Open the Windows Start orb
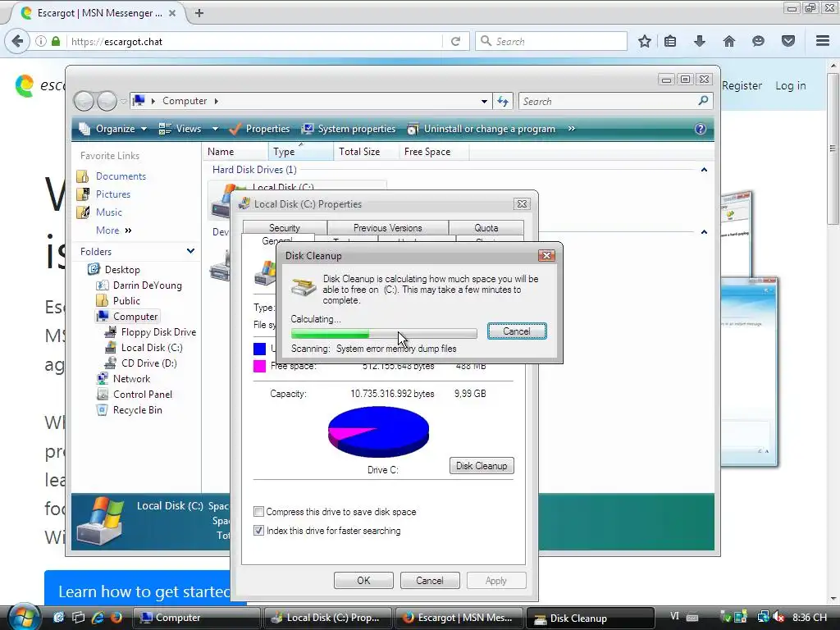The height and width of the screenshot is (630, 840). 24,617
